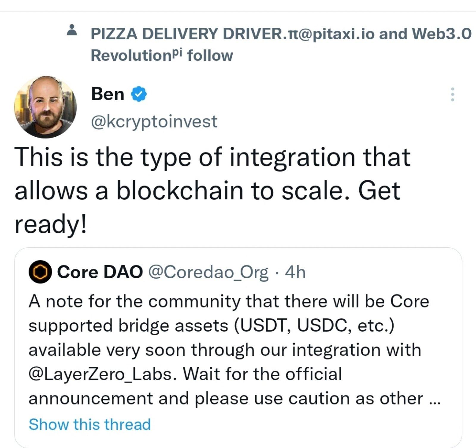Open the Show this thread link

(90, 424)
